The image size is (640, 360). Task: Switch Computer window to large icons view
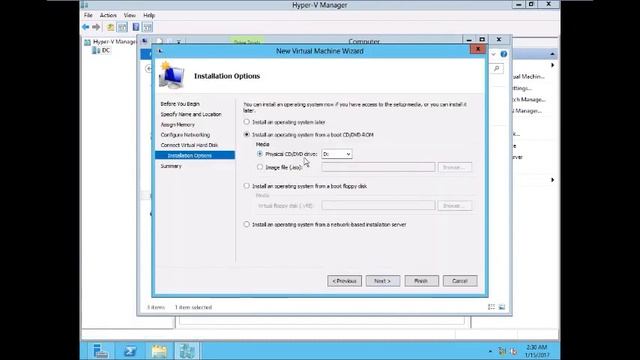[502, 307]
